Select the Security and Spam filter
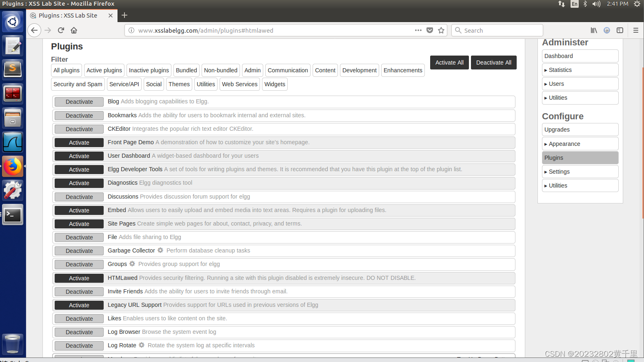This screenshot has width=644, height=362. [x=78, y=84]
